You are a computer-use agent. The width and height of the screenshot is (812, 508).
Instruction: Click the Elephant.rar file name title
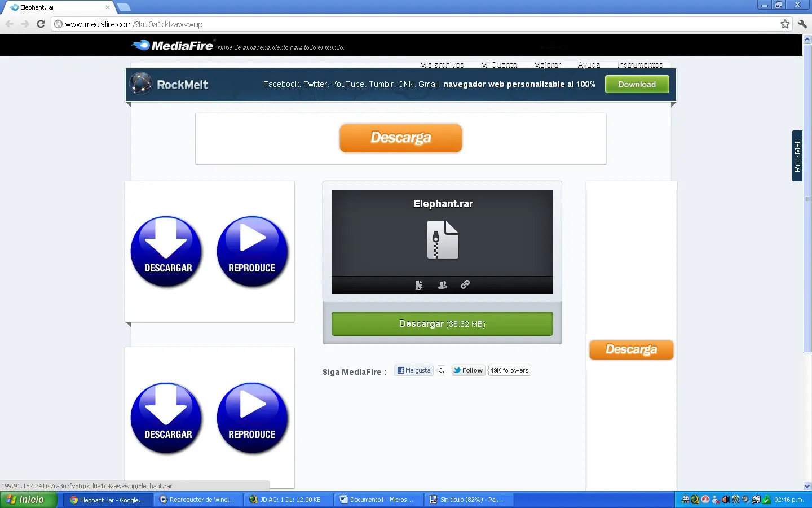tap(443, 204)
